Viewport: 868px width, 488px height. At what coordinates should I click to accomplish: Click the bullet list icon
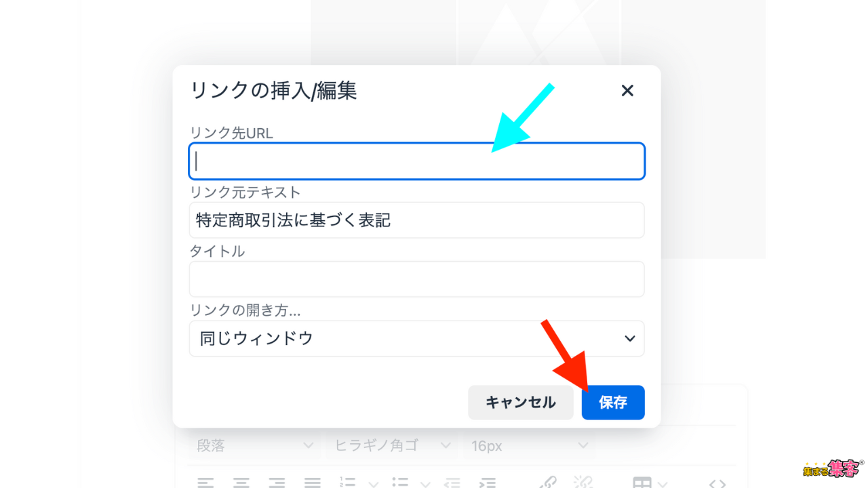pyautogui.click(x=401, y=483)
